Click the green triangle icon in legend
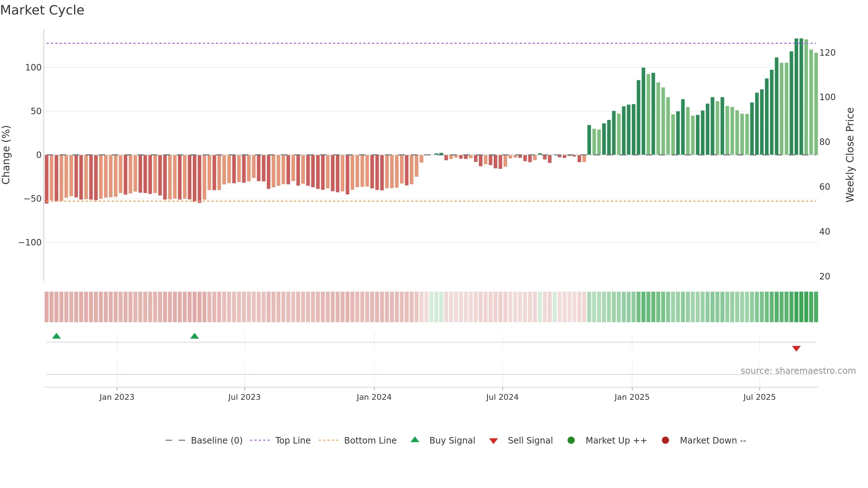The image size is (868, 488). click(x=415, y=440)
